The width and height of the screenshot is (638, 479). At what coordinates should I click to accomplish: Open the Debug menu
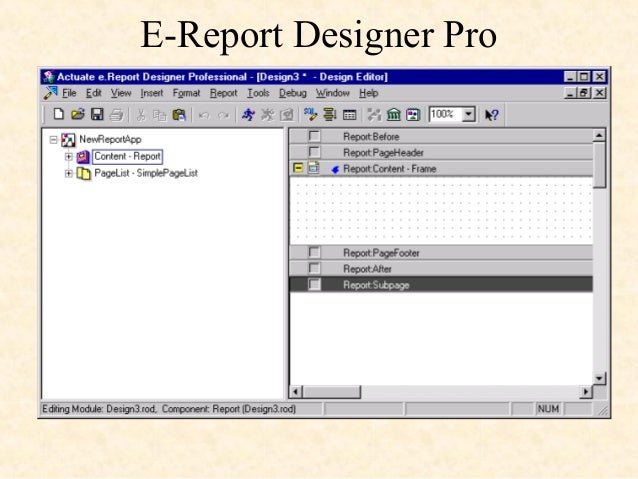point(293,93)
